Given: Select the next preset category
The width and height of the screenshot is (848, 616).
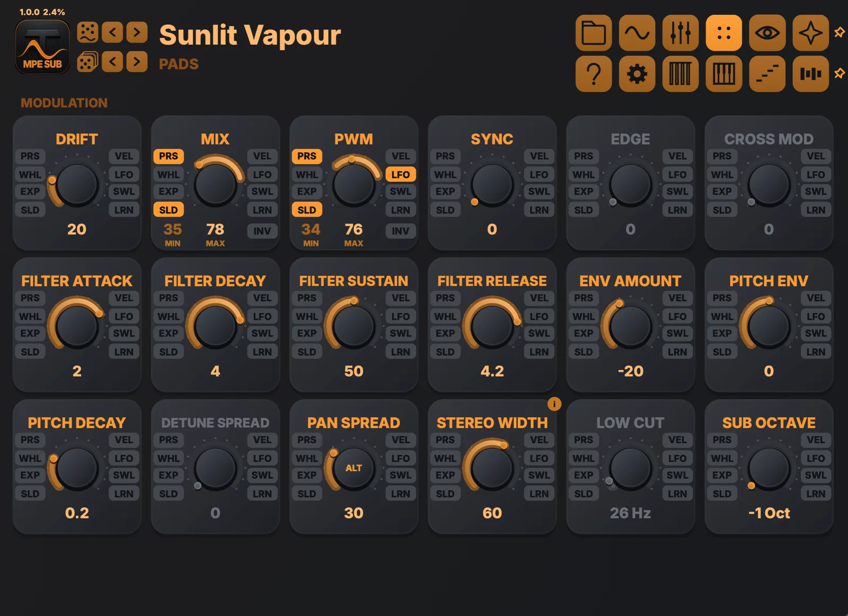Looking at the screenshot, I should click(137, 62).
